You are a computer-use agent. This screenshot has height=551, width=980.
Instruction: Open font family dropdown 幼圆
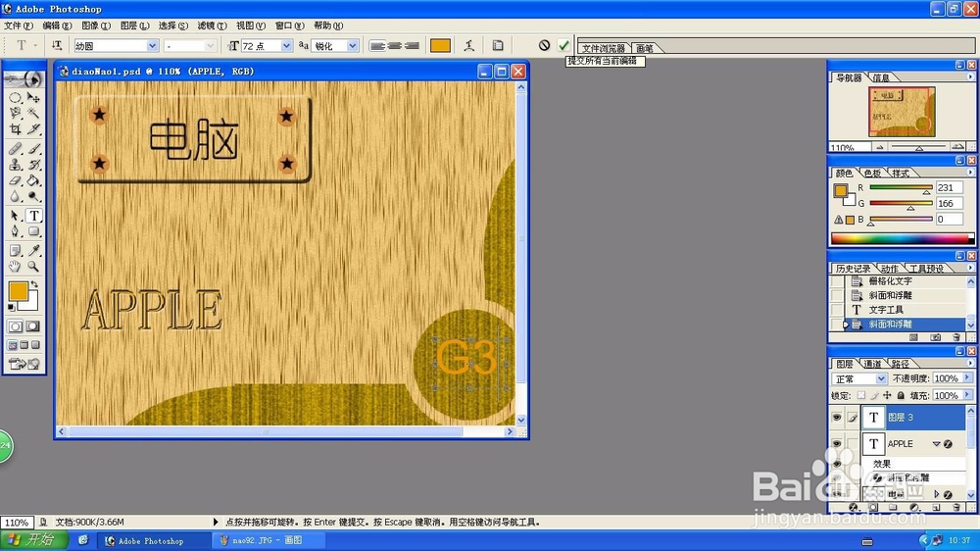152,46
